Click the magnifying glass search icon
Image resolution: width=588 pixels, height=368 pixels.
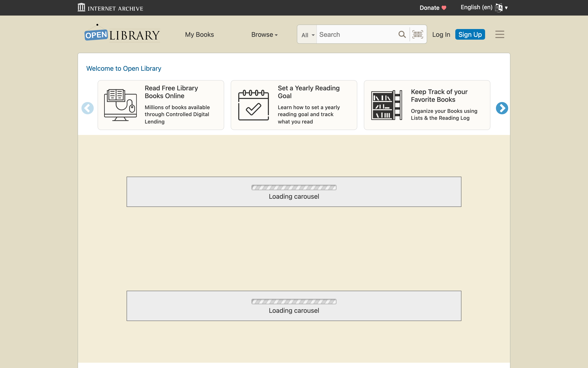pyautogui.click(x=402, y=34)
